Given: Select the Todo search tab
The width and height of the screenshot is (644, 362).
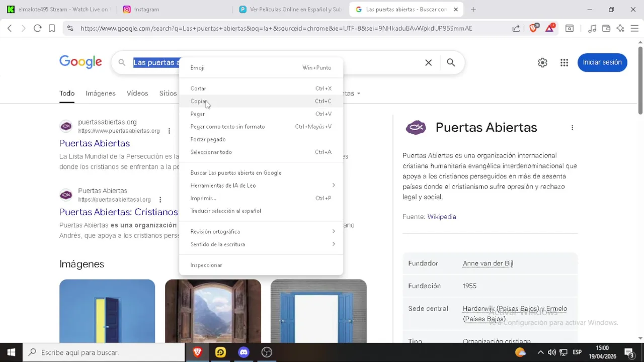Looking at the screenshot, I should tap(67, 94).
